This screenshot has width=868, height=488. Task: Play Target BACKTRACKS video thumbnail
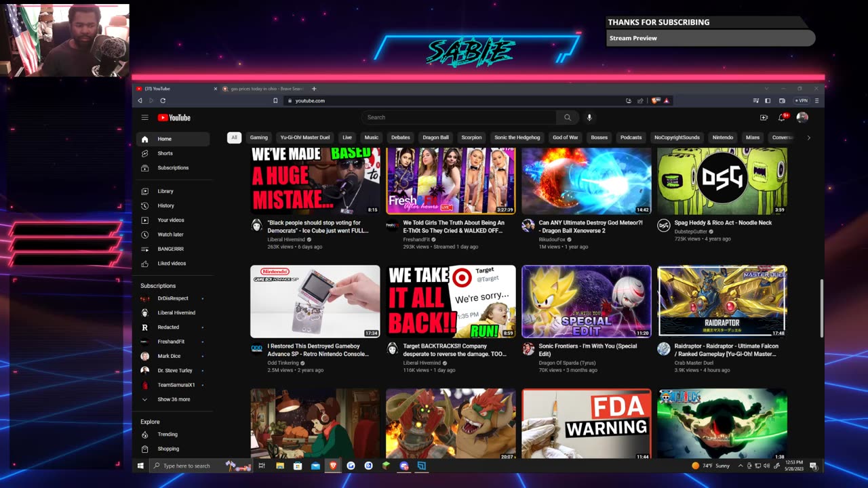point(451,302)
